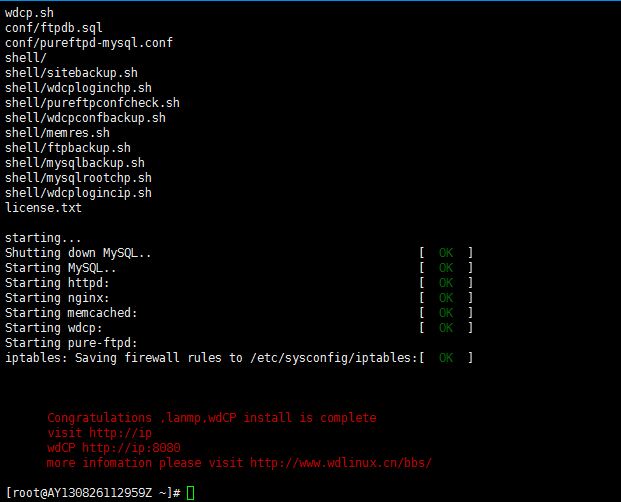
Task: Click wdCP http://ip:8080 address
Action: pyautogui.click(x=114, y=448)
